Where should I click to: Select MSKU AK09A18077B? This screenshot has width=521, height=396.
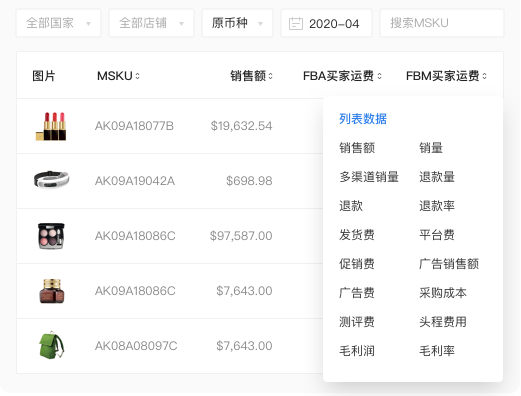tap(134, 126)
